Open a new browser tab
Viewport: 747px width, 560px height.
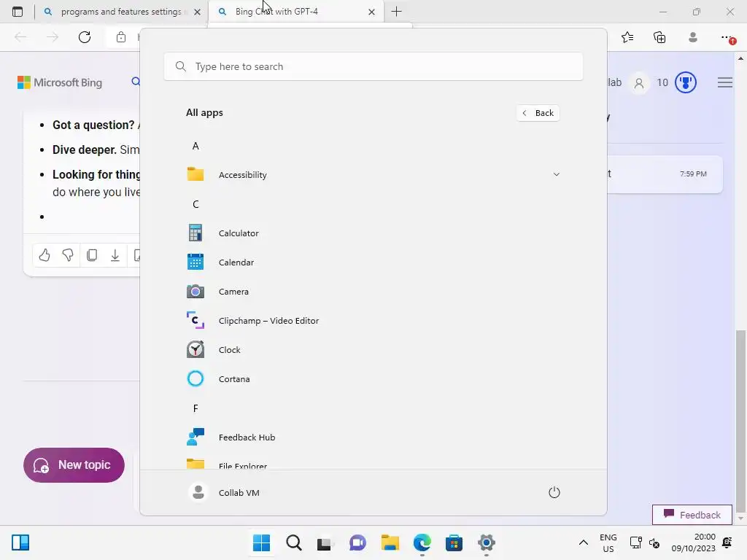click(x=396, y=12)
